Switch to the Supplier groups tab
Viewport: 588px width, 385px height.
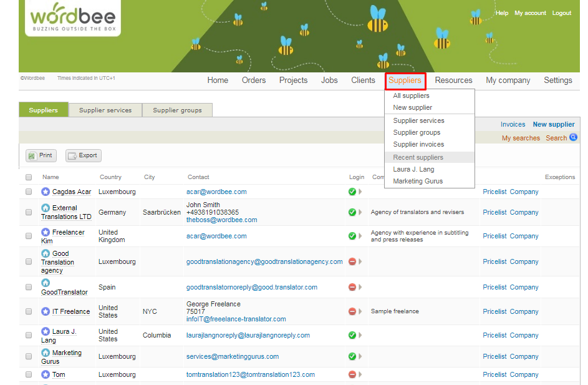[x=177, y=110]
